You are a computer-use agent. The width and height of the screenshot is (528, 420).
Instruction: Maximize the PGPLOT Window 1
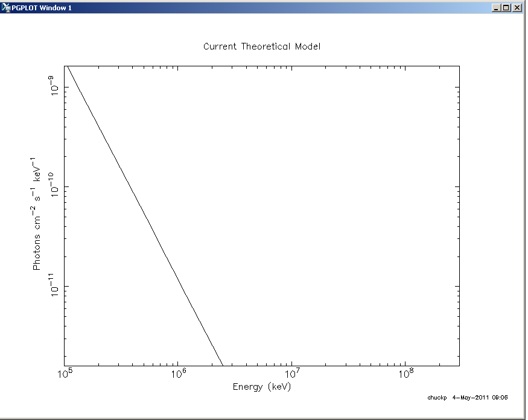pos(506,8)
